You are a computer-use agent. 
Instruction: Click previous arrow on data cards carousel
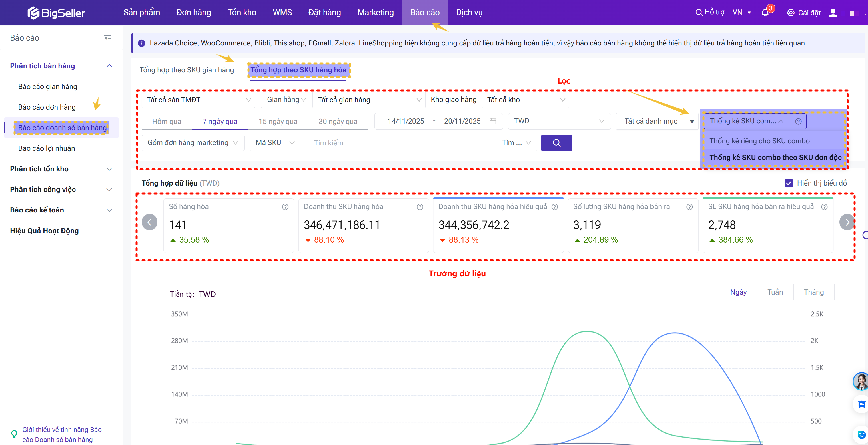149,222
